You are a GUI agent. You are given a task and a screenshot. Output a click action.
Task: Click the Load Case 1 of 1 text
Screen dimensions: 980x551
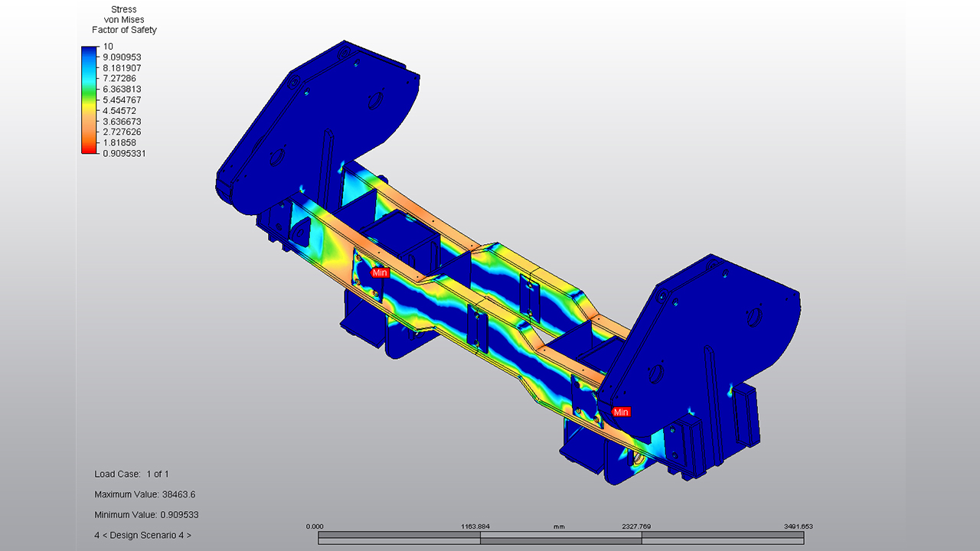click(x=132, y=474)
